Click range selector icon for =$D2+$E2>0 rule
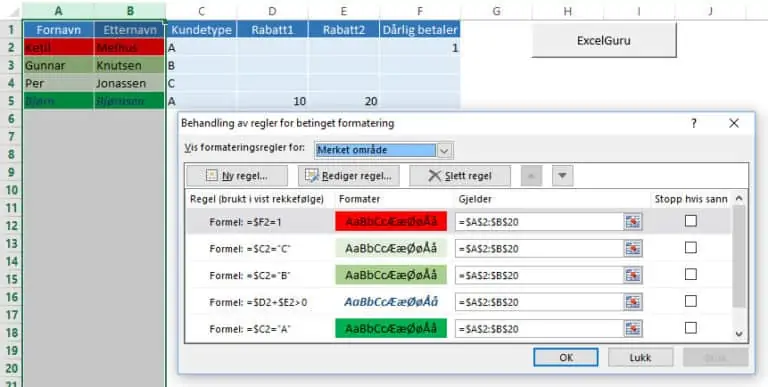 pyautogui.click(x=633, y=302)
